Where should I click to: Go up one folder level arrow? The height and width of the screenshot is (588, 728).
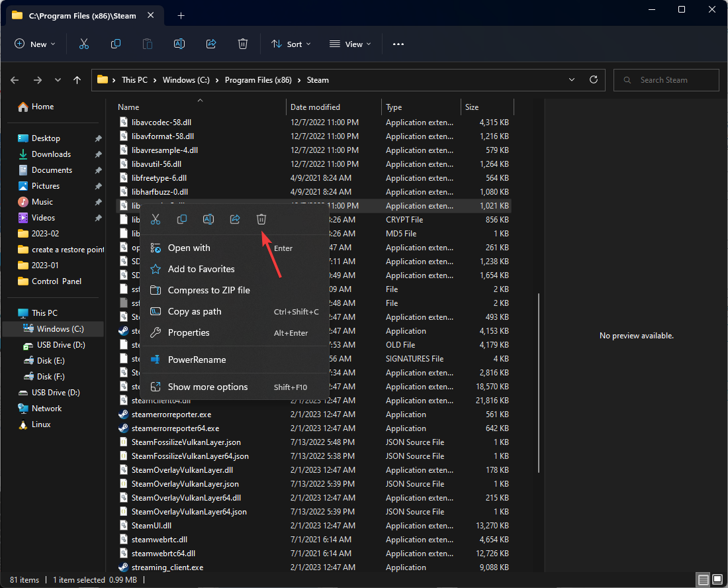pyautogui.click(x=77, y=80)
